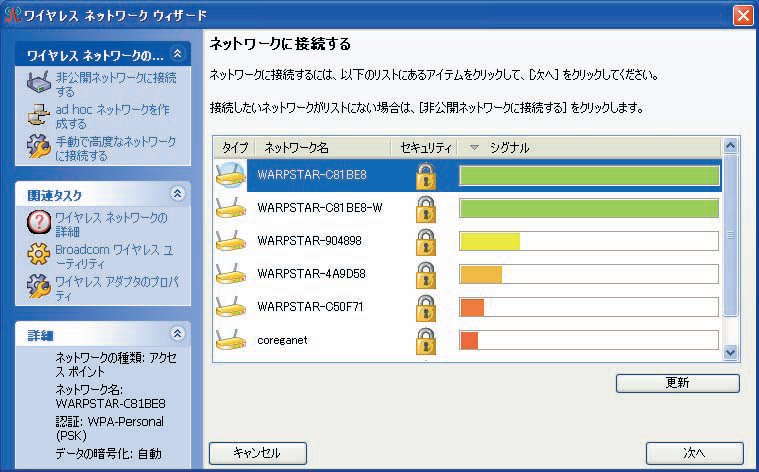Click the wireless adapter properties gear-wrench icon
This screenshot has width=759, height=472.
[x=39, y=286]
